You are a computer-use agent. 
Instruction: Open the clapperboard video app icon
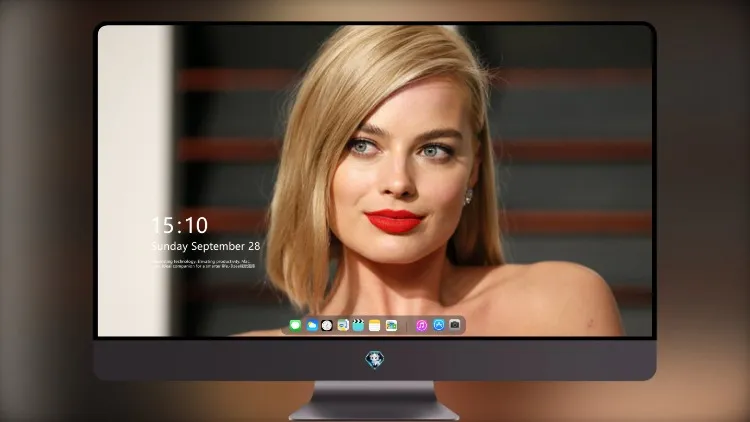[x=358, y=325]
